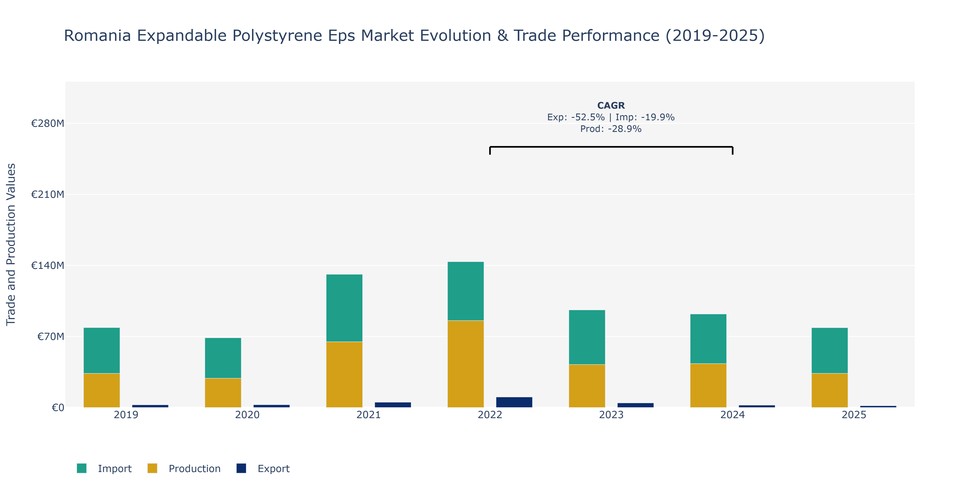
Task: Select the 2021 Import bar segment
Action: (344, 308)
